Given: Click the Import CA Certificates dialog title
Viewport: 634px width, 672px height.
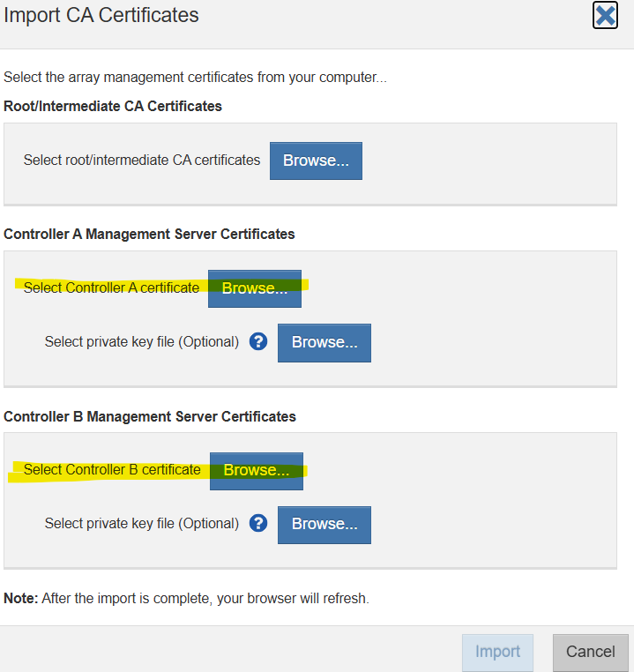Looking at the screenshot, I should click(101, 16).
